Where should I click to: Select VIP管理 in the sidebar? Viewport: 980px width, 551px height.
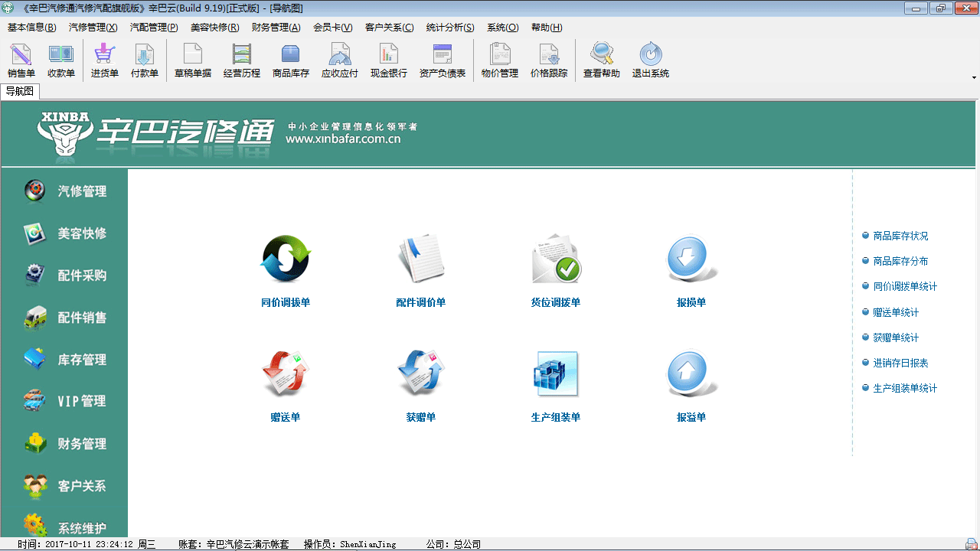64,401
